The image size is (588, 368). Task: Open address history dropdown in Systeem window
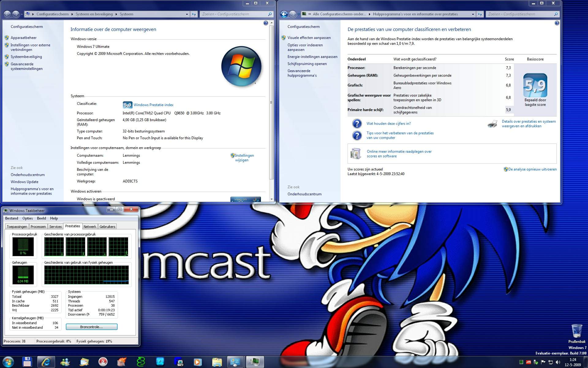(x=187, y=14)
